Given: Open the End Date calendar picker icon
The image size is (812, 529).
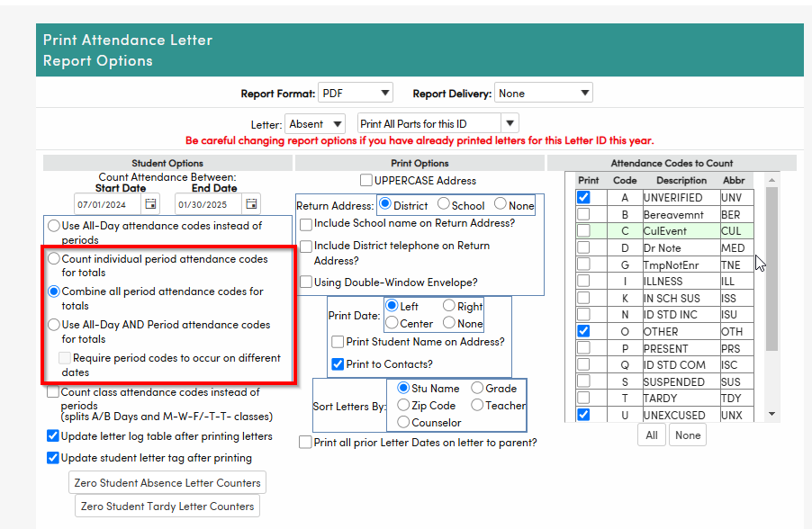Looking at the screenshot, I should click(x=251, y=203).
